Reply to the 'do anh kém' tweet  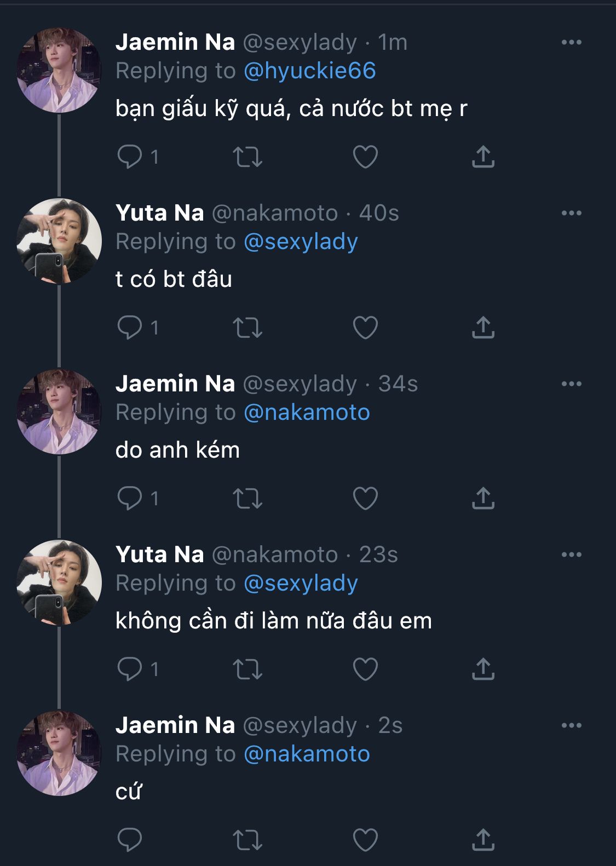pyautogui.click(x=130, y=499)
